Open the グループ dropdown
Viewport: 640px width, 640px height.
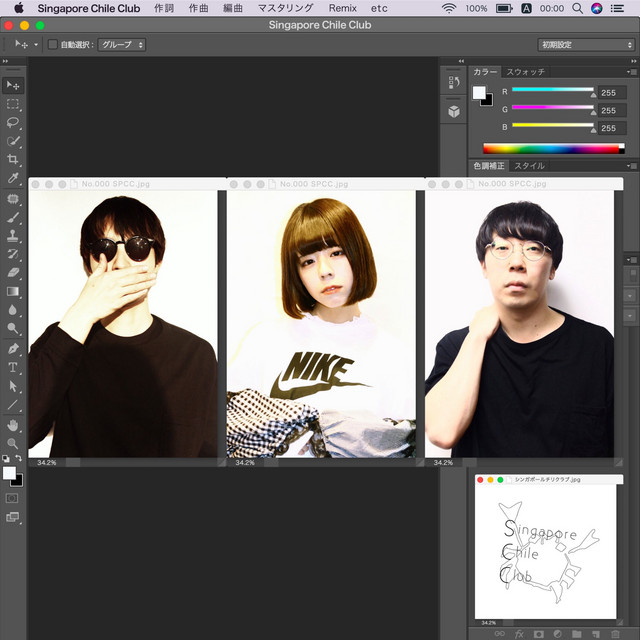(123, 45)
